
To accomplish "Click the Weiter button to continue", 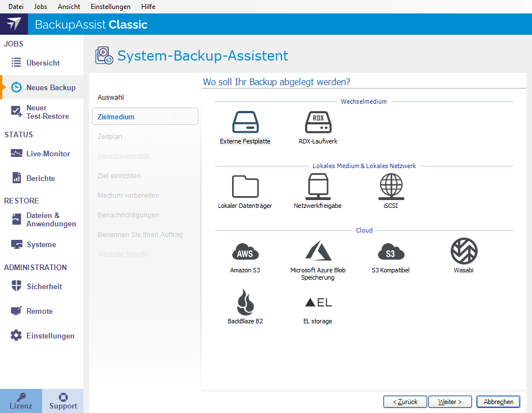I will point(450,402).
